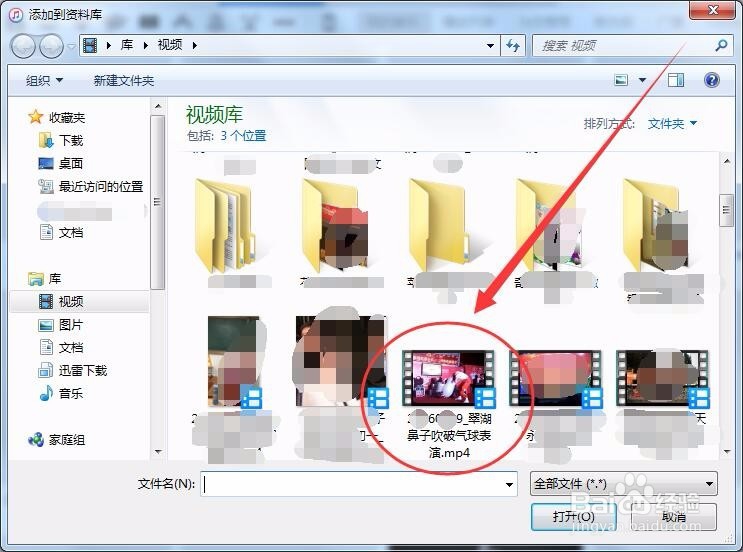
Task: Click the video library icon in address bar
Action: click(x=90, y=45)
